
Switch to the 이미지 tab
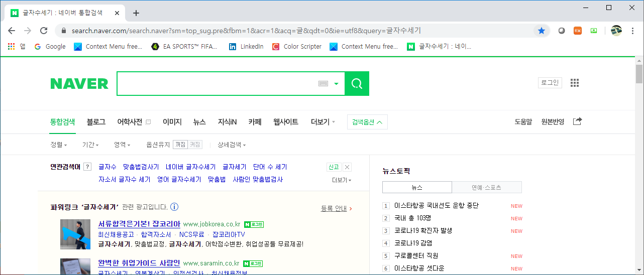tap(172, 121)
